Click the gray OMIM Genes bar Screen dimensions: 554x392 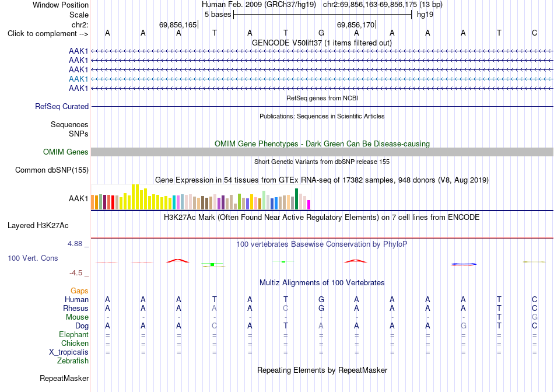(x=322, y=152)
